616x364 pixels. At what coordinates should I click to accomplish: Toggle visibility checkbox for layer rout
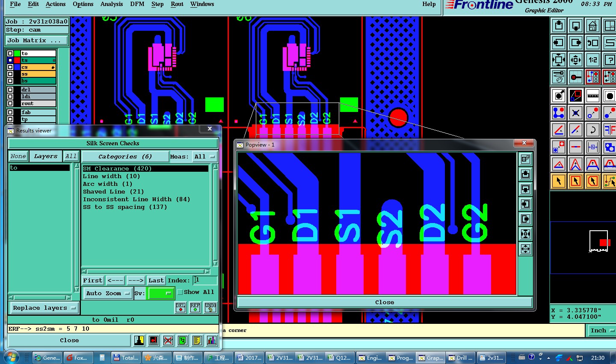coord(10,103)
